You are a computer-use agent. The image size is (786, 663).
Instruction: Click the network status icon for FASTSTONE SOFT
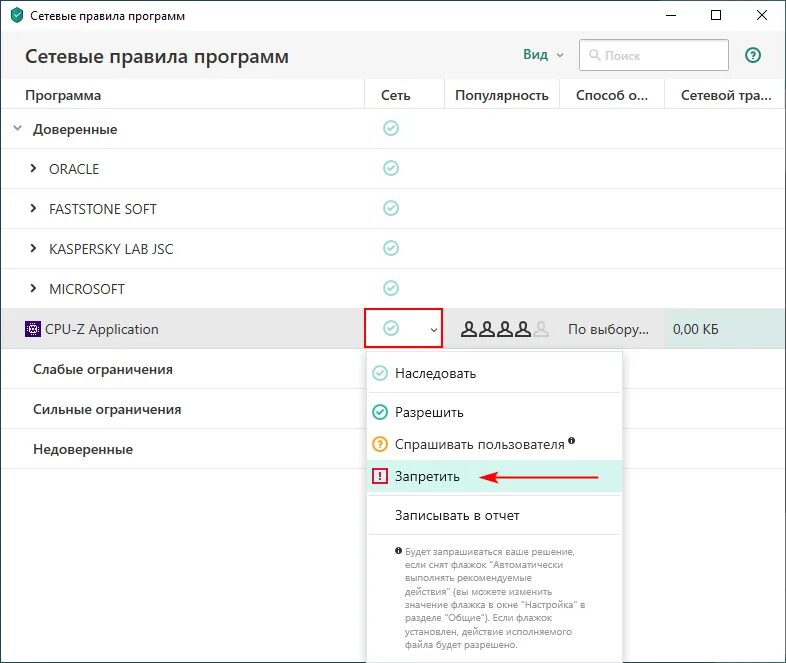tap(390, 208)
